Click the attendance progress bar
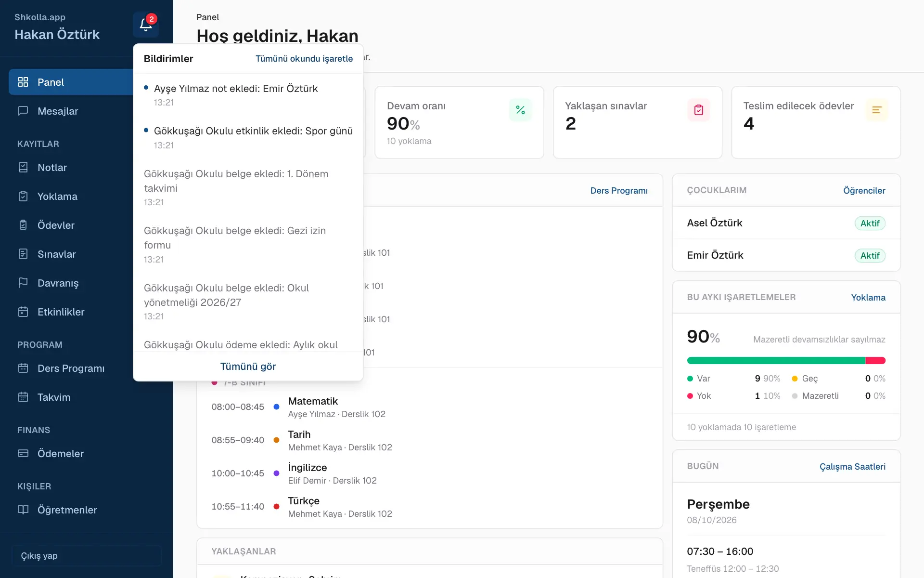The width and height of the screenshot is (924, 578). [x=786, y=360]
